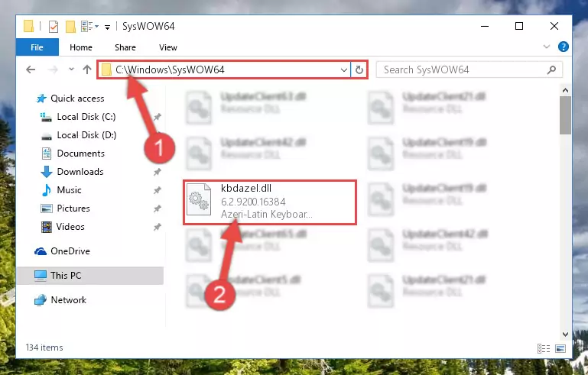Select OneDrive in navigation pane

click(x=70, y=251)
